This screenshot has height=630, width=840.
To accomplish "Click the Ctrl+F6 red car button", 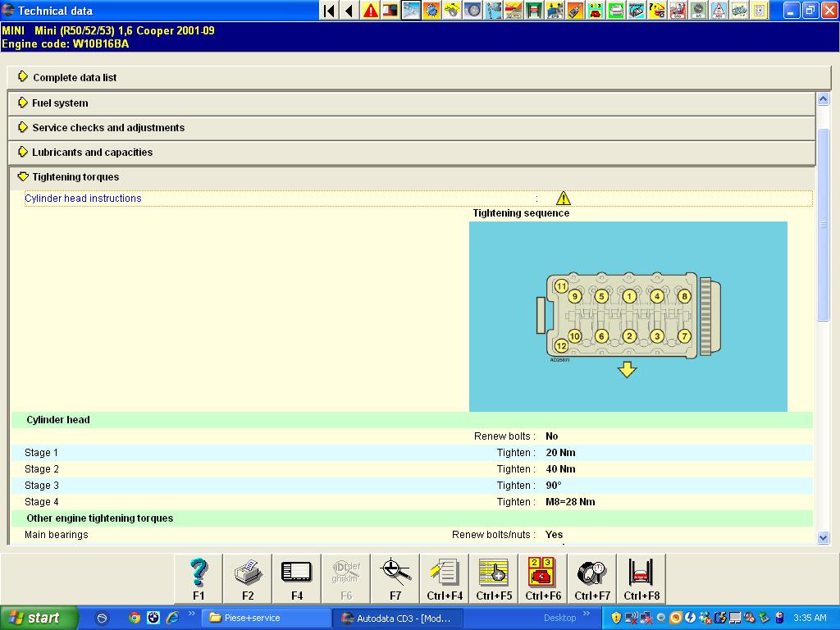I will point(543,578).
